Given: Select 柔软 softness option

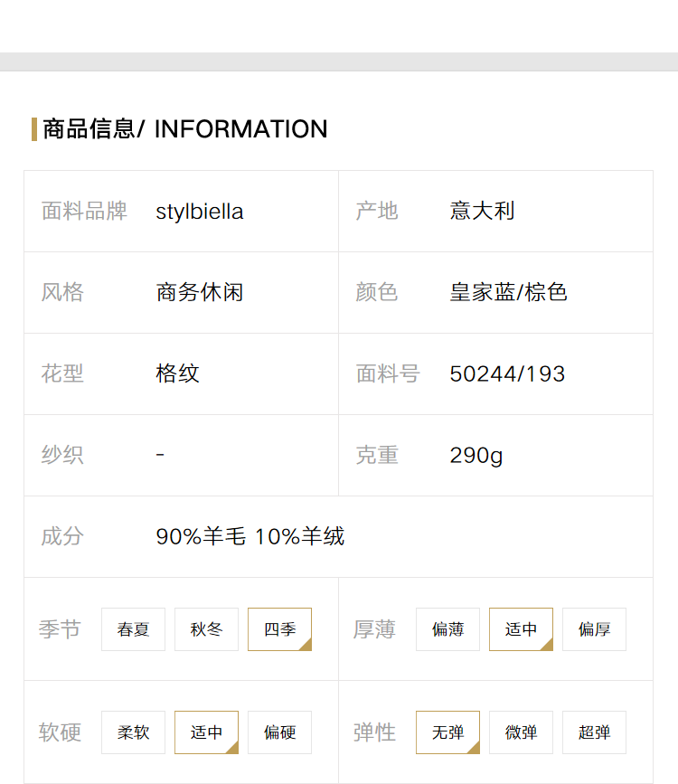Looking at the screenshot, I should click(x=133, y=732).
